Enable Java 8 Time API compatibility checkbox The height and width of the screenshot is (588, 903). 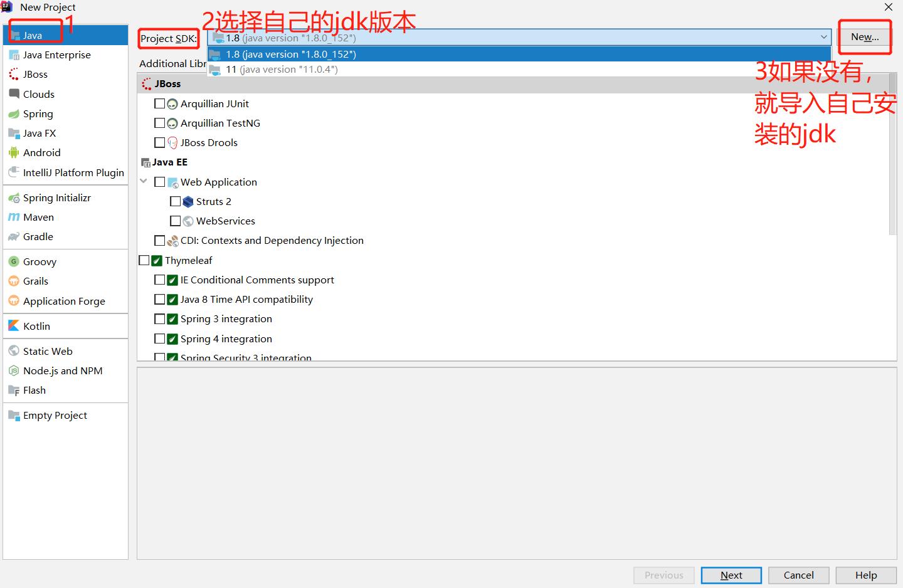(159, 299)
